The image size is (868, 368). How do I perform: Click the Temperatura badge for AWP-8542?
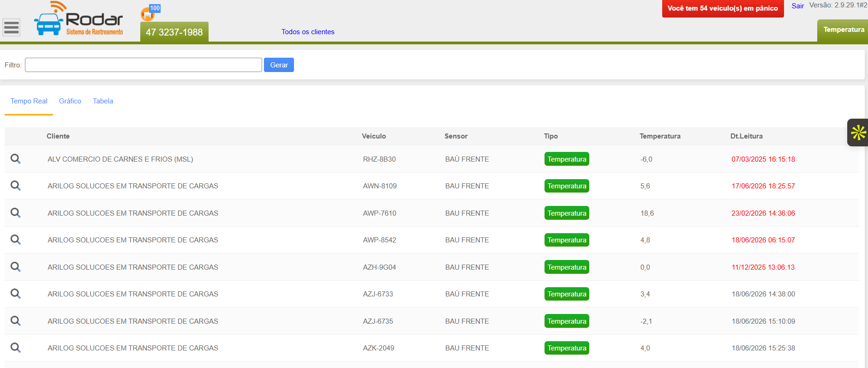567,240
